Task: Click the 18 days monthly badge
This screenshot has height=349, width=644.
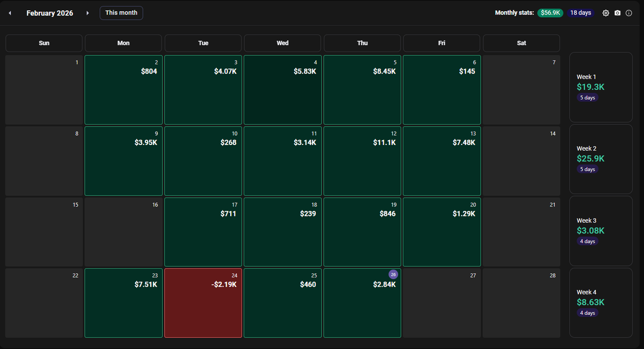Action: point(581,13)
